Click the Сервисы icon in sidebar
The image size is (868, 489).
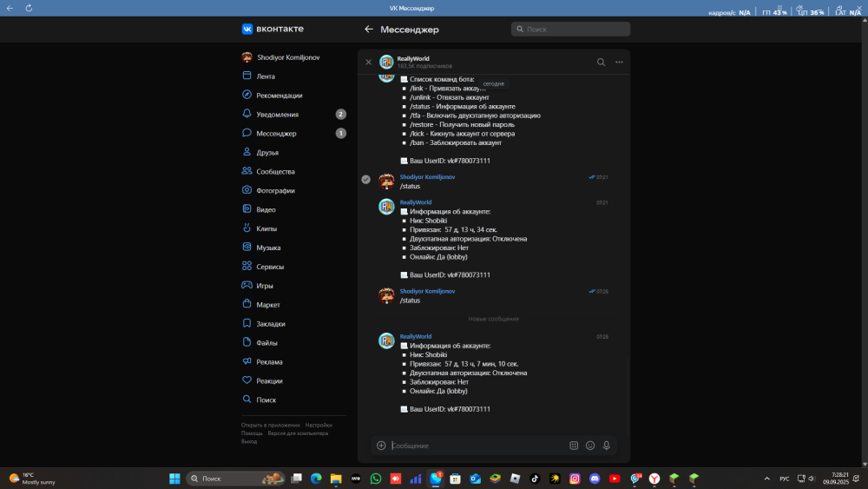pos(247,266)
